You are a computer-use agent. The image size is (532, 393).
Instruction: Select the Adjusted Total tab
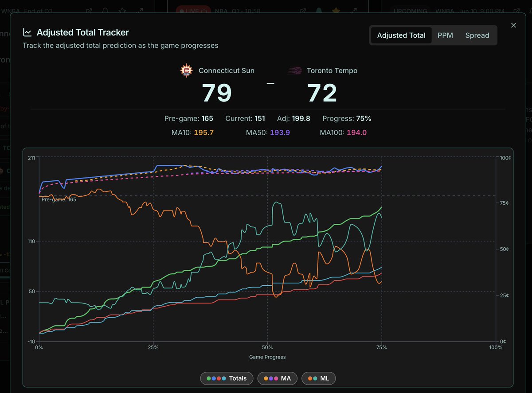pos(401,35)
